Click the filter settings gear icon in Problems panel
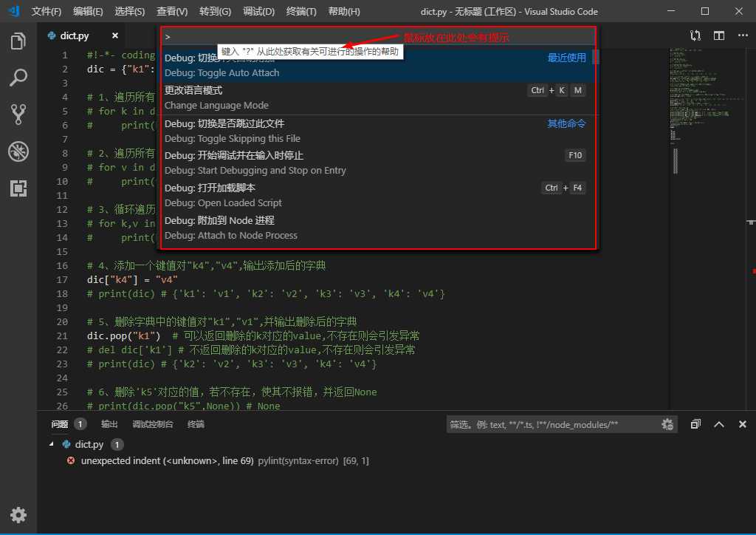 [667, 424]
